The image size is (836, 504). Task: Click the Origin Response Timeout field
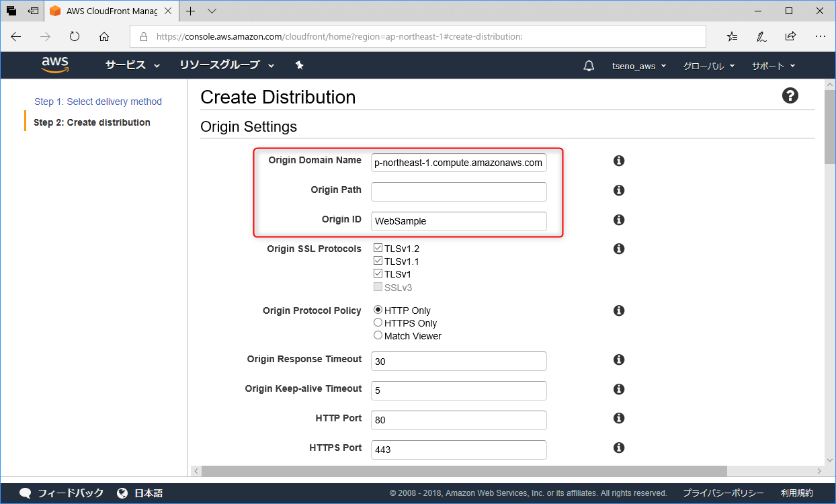(459, 361)
